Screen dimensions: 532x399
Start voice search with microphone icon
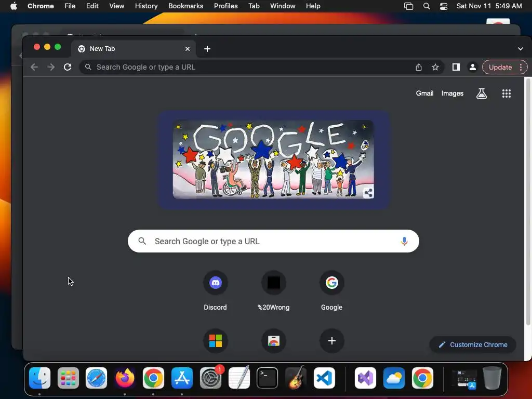pyautogui.click(x=404, y=241)
